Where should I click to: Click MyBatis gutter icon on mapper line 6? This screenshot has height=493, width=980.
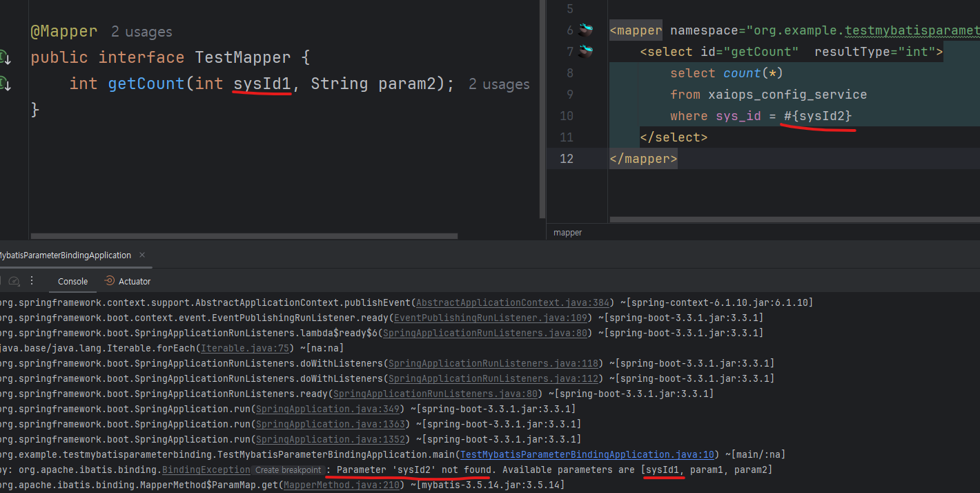coord(586,30)
